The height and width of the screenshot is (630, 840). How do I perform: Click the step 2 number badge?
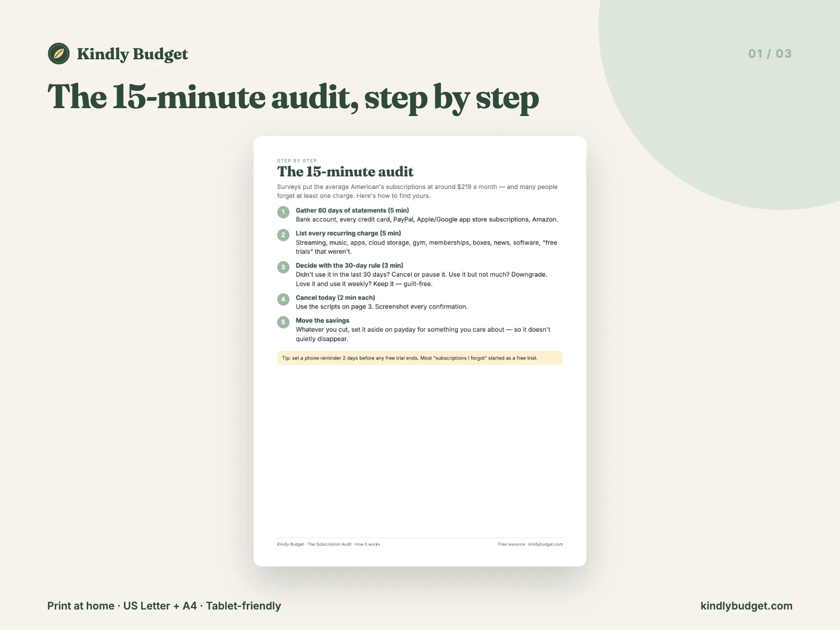[283, 235]
